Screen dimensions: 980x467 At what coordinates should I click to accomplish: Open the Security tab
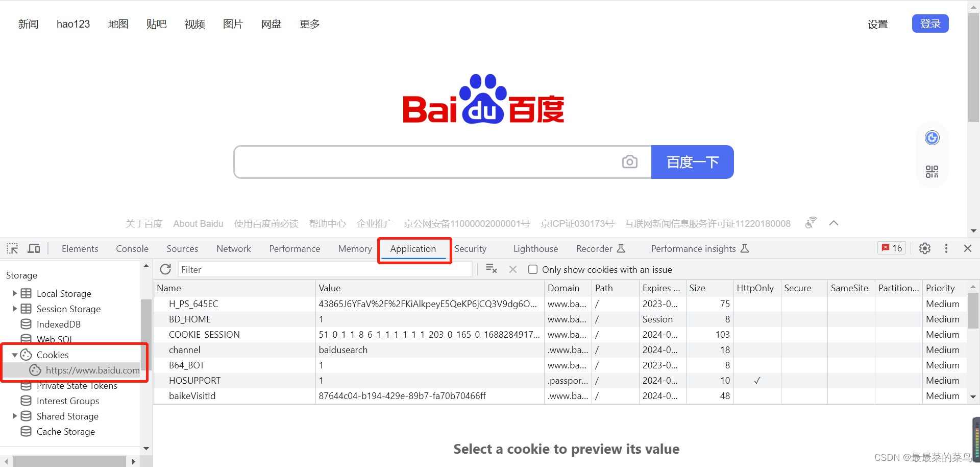point(471,249)
